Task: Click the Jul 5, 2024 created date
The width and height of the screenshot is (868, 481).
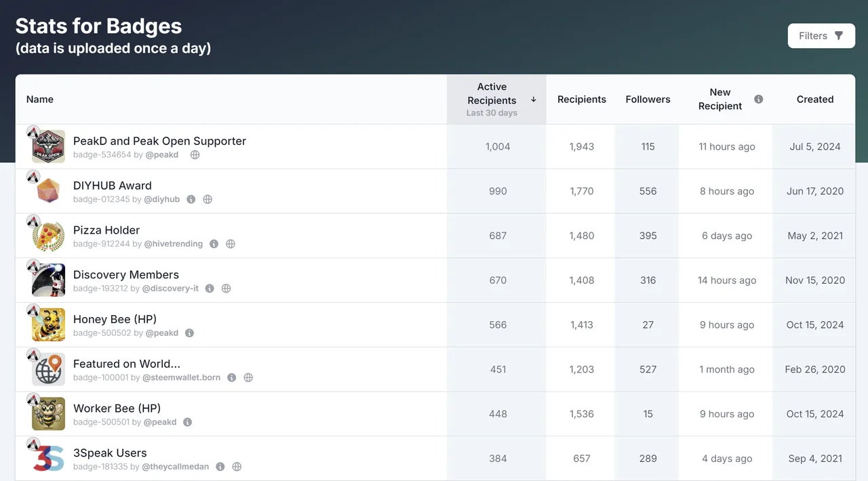Action: [x=815, y=147]
